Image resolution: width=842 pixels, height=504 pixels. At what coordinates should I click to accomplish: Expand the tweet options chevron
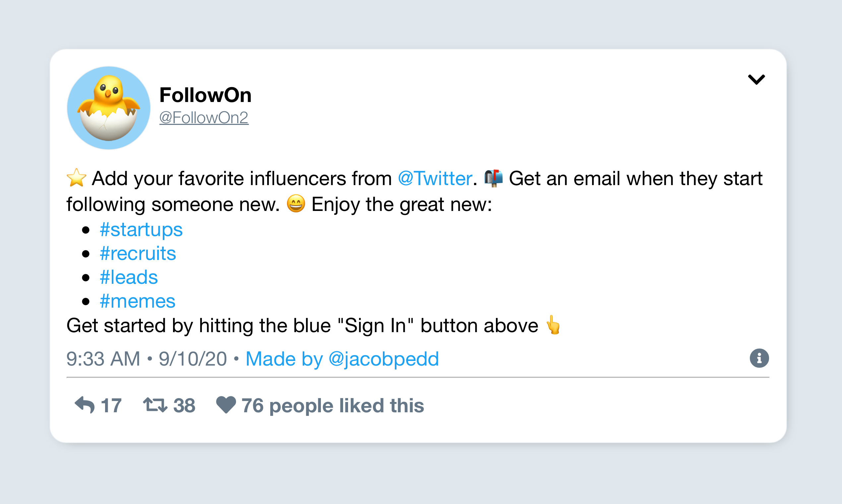756,79
